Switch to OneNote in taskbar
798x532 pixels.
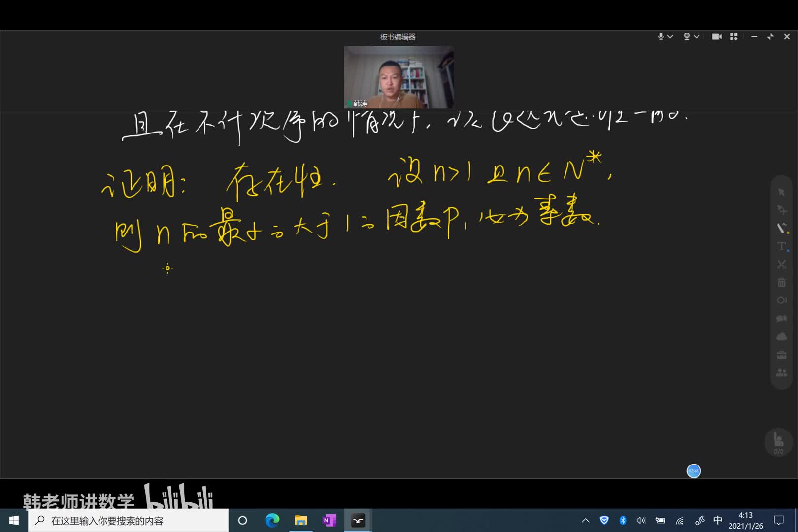coord(329,520)
